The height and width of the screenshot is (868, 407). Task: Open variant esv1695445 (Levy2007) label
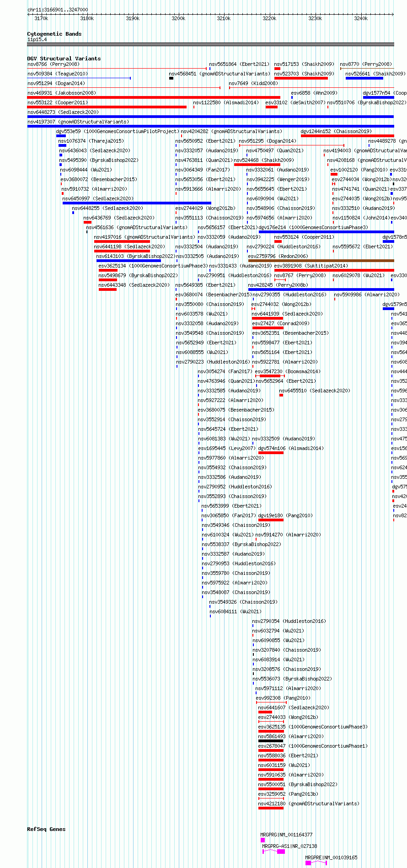pyautogui.click(x=226, y=448)
